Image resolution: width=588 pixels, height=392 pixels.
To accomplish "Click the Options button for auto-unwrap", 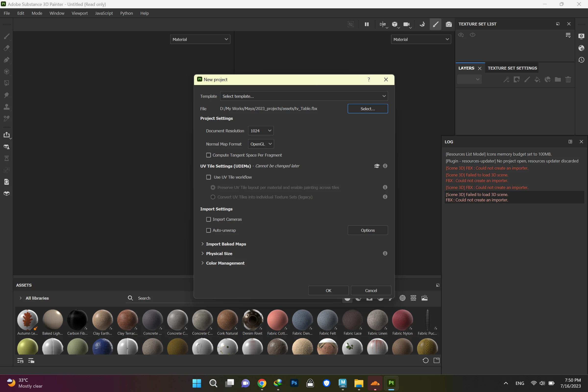I will click(x=367, y=230).
